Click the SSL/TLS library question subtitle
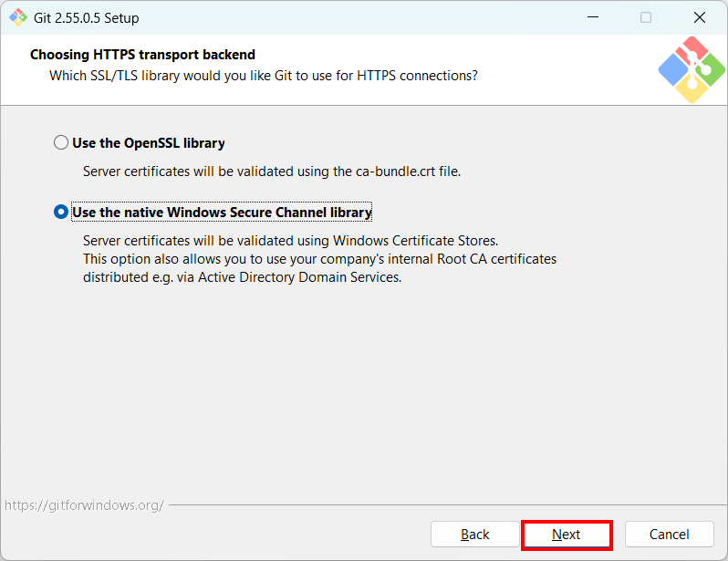 point(264,76)
